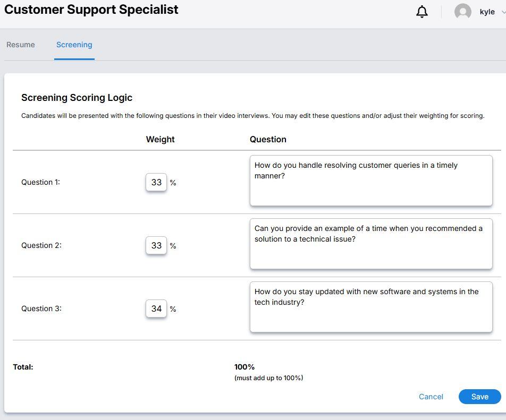506x420 pixels.
Task: Click the Question column header
Action: [x=268, y=139]
